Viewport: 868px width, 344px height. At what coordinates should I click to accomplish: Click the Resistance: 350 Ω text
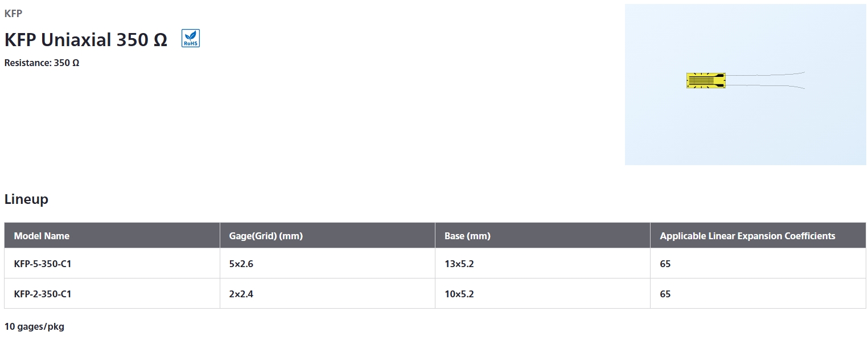click(42, 63)
